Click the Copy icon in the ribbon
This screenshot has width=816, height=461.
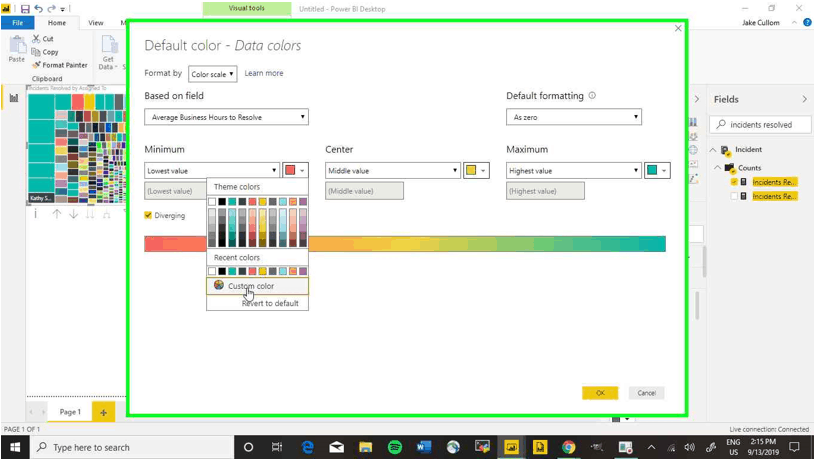coord(36,52)
